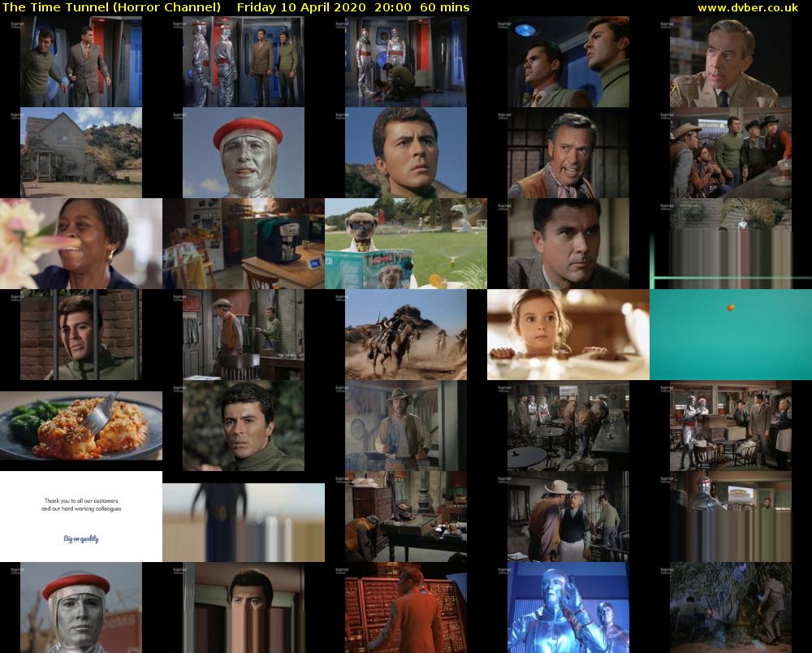Open thumbnail of man kneeling near silver aliens

[406, 62]
